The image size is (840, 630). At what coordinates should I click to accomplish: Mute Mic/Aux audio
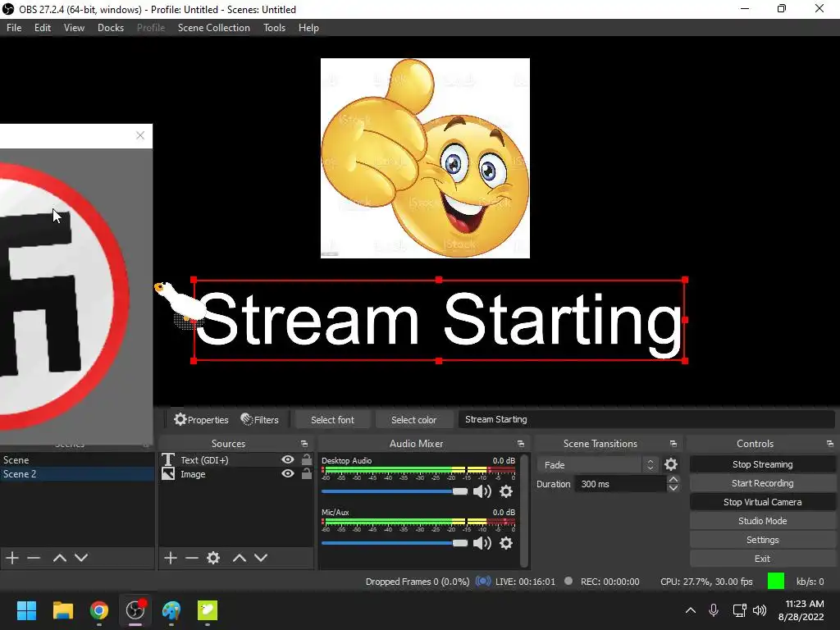pos(482,543)
